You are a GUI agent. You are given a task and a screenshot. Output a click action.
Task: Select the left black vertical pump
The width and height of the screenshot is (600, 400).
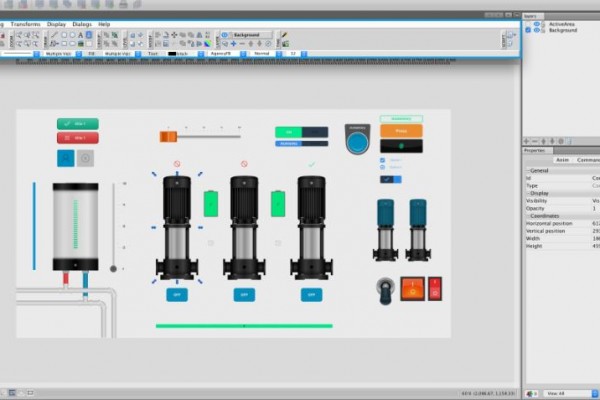(178, 226)
